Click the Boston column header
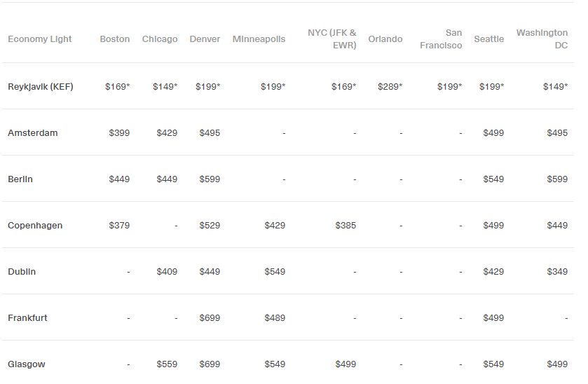 click(114, 39)
